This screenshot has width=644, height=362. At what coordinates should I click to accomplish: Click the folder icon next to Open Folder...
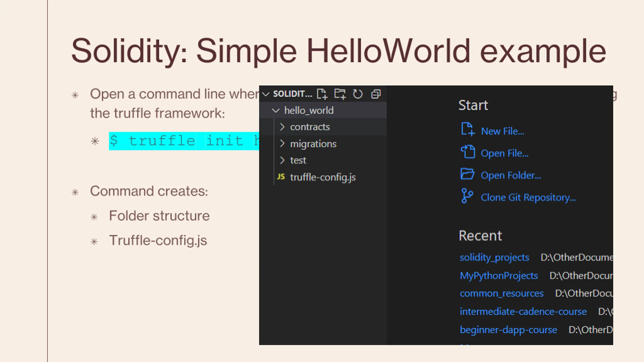click(x=467, y=174)
